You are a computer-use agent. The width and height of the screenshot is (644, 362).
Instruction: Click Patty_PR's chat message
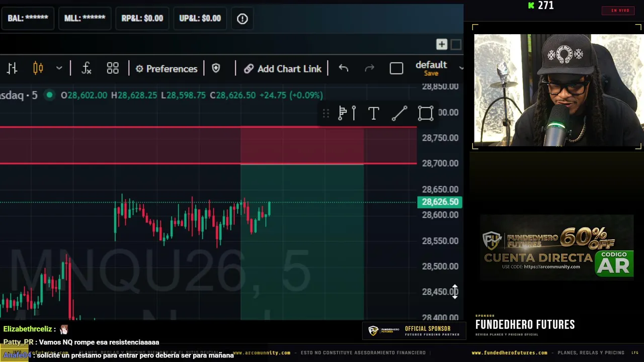pos(81,342)
